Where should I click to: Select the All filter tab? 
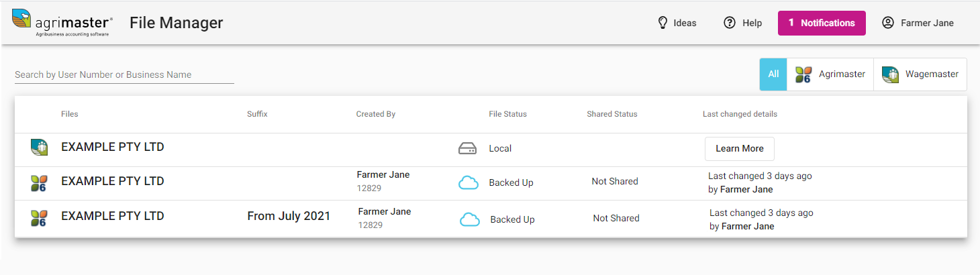tap(773, 74)
